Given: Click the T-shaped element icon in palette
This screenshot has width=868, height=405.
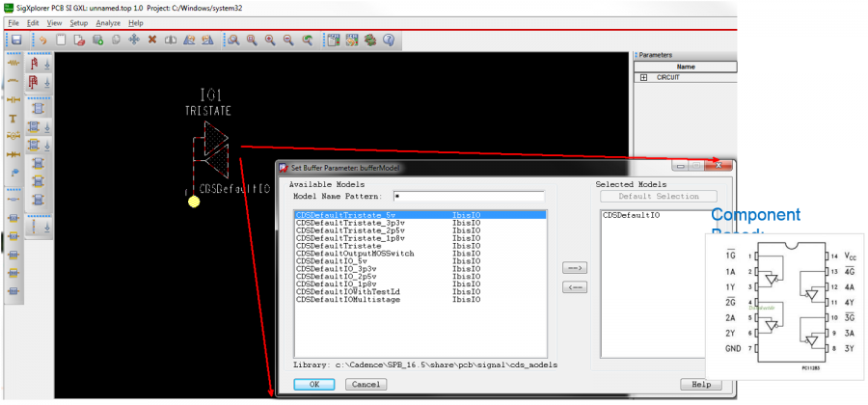Looking at the screenshot, I should click(14, 118).
